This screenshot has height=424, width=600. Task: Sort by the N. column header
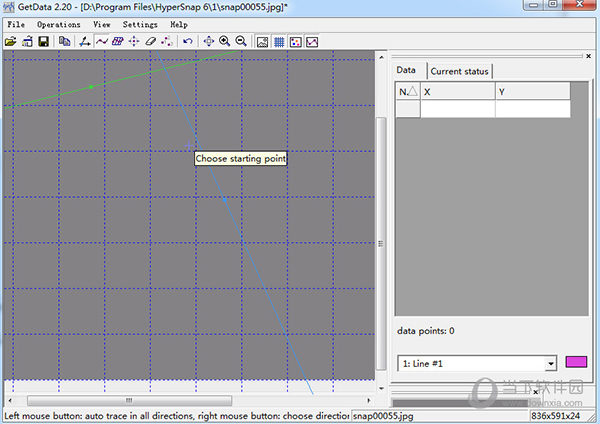[408, 91]
